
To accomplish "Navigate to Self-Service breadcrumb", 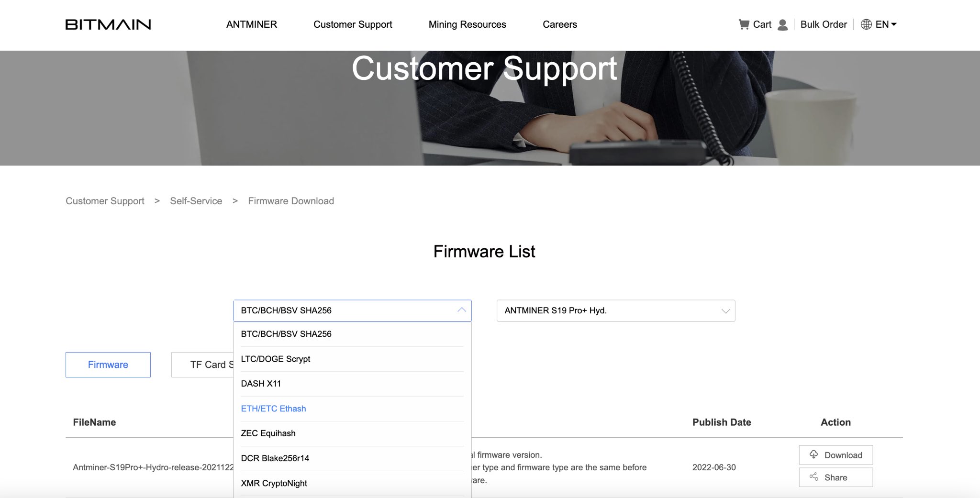I will pos(196,201).
